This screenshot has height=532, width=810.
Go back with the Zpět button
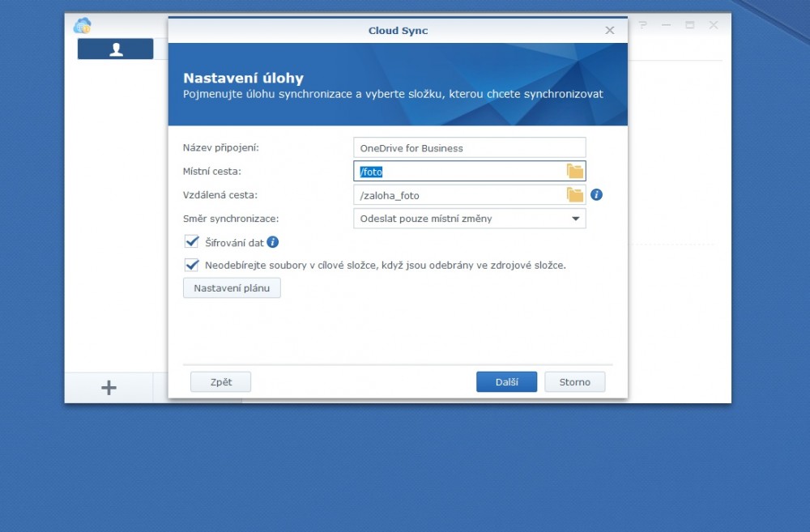click(x=220, y=382)
